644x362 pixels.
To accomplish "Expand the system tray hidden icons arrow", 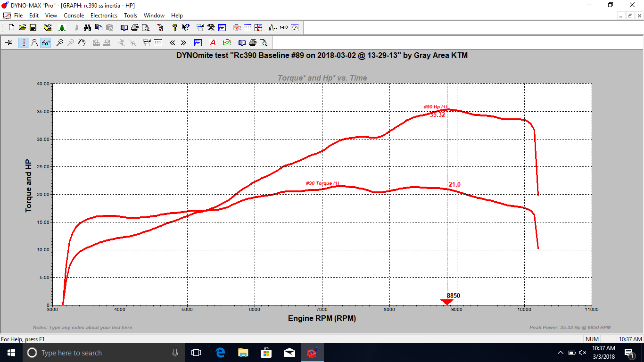I will (560, 353).
